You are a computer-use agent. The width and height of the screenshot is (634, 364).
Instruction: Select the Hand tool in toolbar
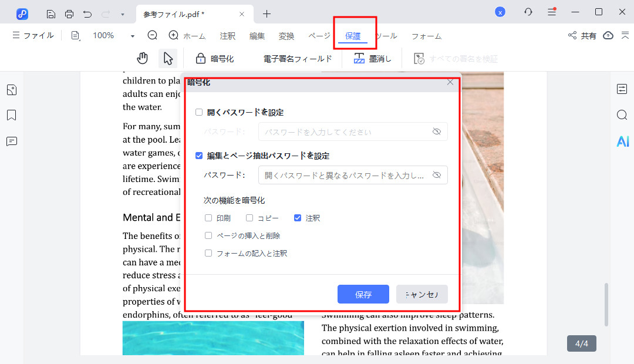point(142,58)
